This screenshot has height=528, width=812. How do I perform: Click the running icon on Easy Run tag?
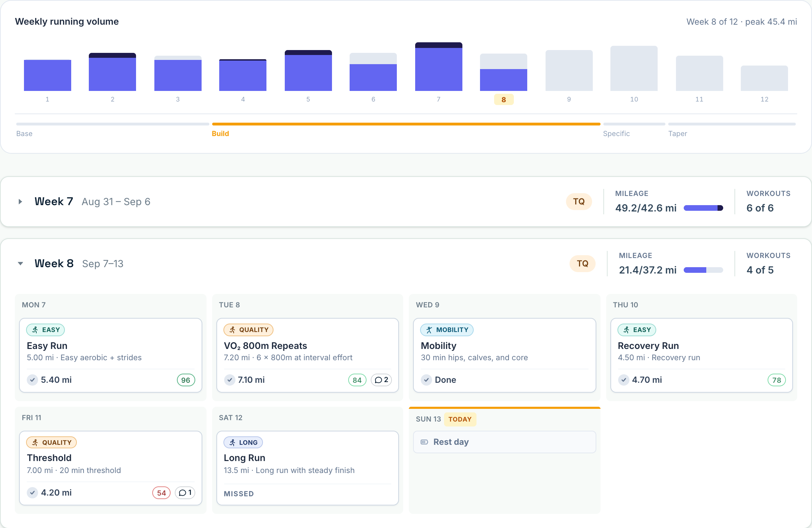(x=35, y=330)
